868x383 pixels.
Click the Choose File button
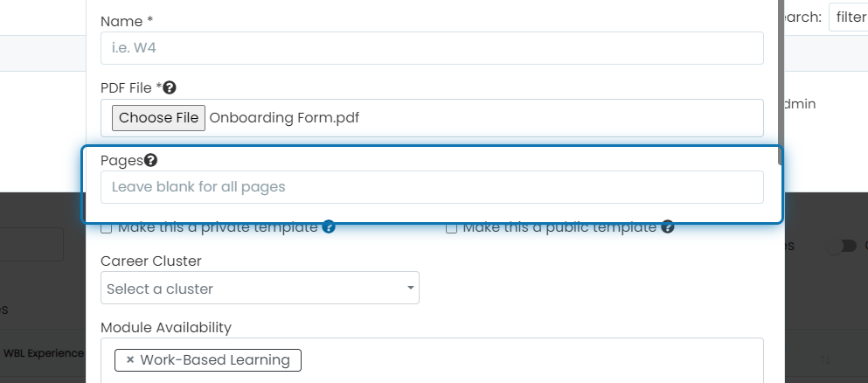(158, 118)
